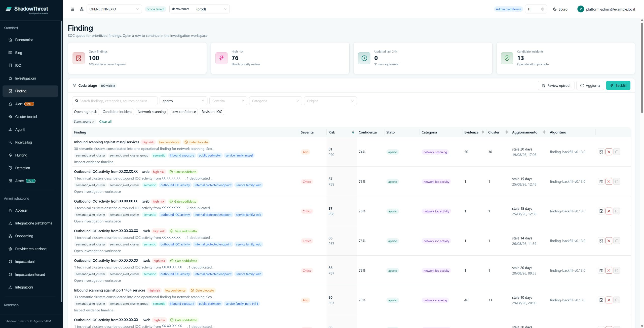The height and width of the screenshot is (328, 644).
Task: Toggle the Network scanning quick filter
Action: pyautogui.click(x=151, y=112)
